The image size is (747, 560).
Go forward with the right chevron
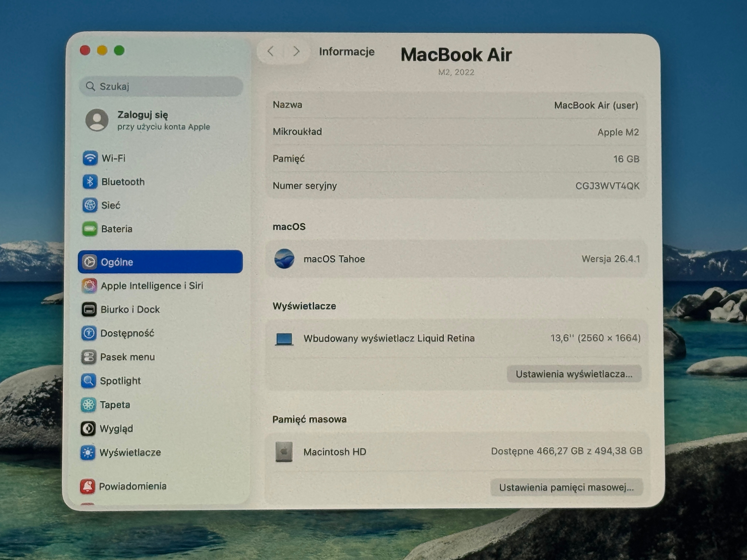pyautogui.click(x=296, y=51)
